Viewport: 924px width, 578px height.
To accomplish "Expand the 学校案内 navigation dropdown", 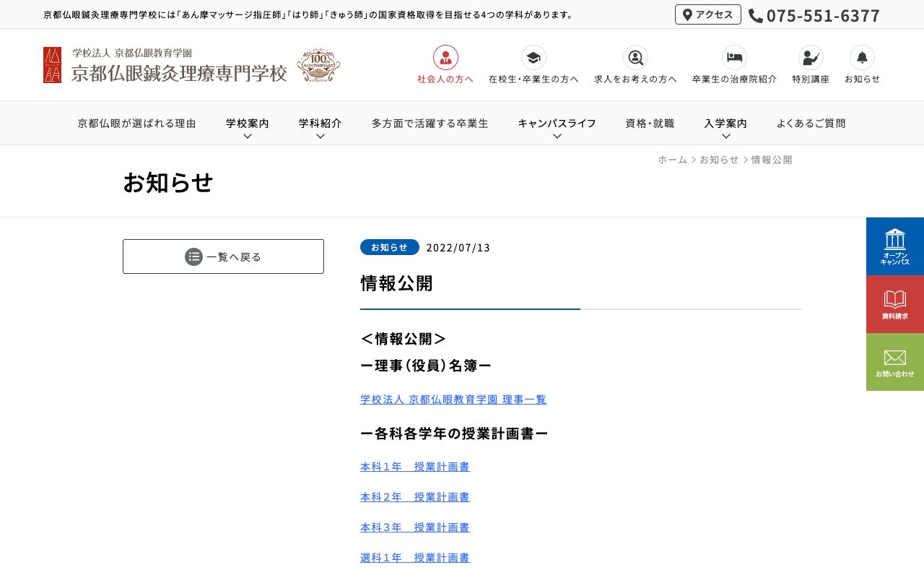I will pyautogui.click(x=247, y=123).
